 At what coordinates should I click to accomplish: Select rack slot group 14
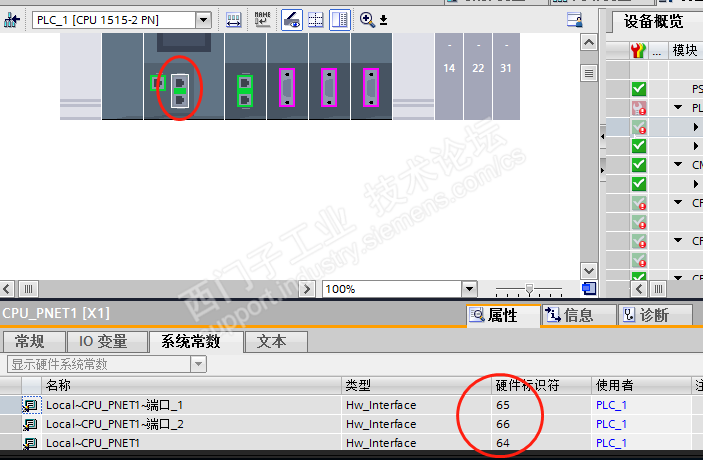click(x=449, y=76)
